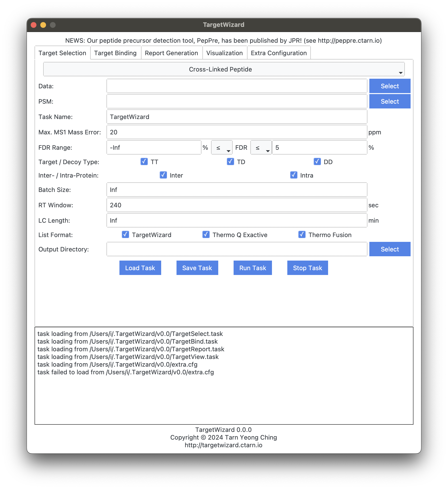This screenshot has height=489, width=448.
Task: Open the Extra Configuration tab
Action: (x=278, y=53)
